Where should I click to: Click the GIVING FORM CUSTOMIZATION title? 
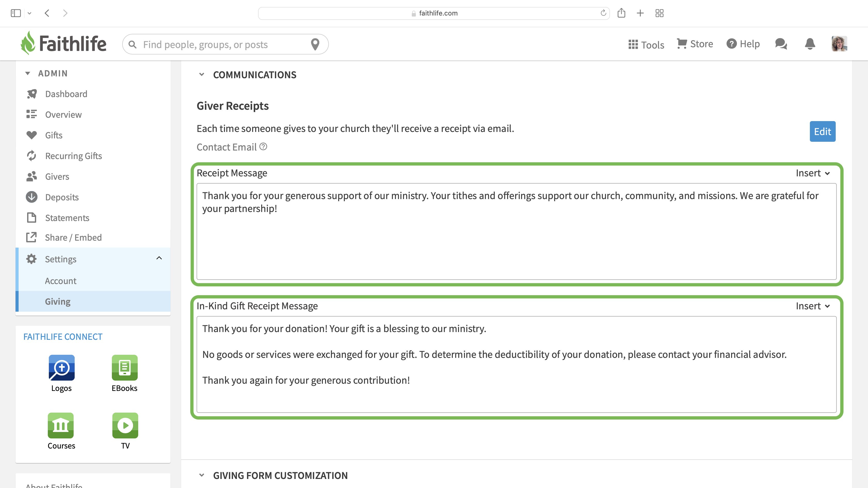click(280, 476)
